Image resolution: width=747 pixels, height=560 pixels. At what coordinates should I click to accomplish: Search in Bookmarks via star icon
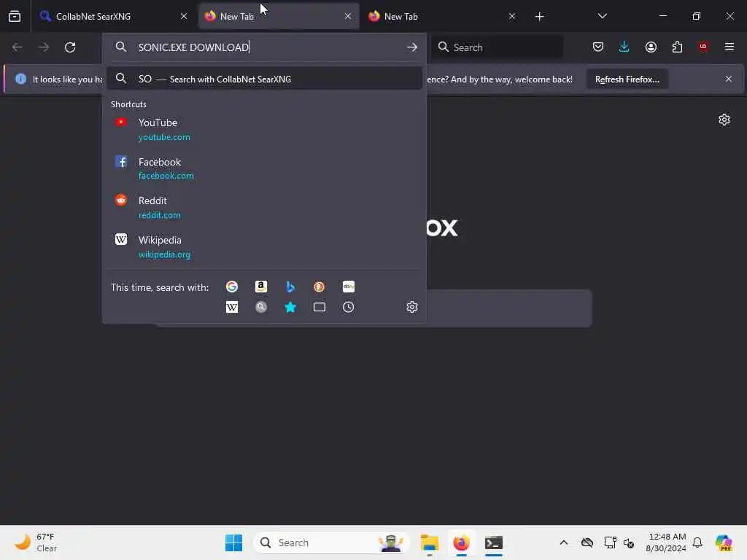tap(290, 307)
